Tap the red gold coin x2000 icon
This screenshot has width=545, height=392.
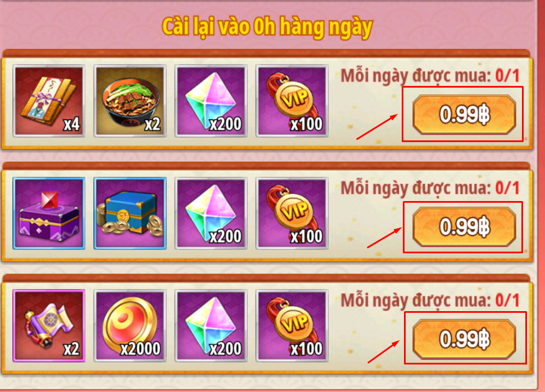pyautogui.click(x=130, y=326)
